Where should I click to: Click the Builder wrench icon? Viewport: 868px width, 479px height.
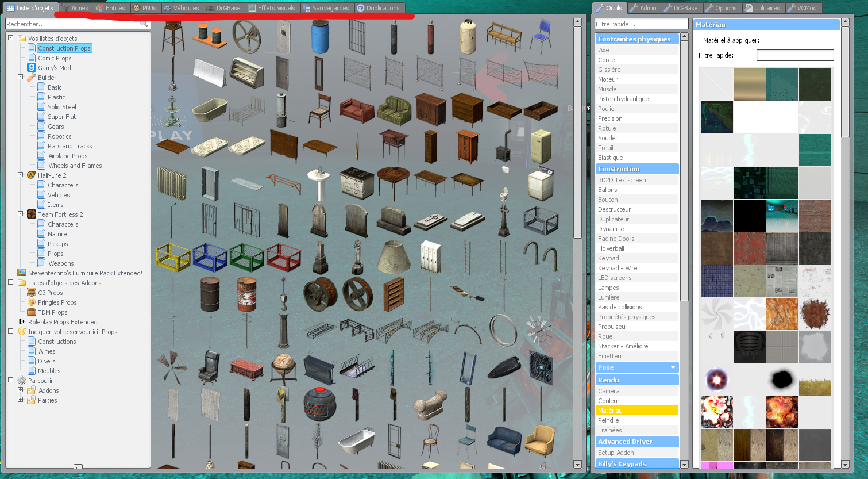pos(32,78)
